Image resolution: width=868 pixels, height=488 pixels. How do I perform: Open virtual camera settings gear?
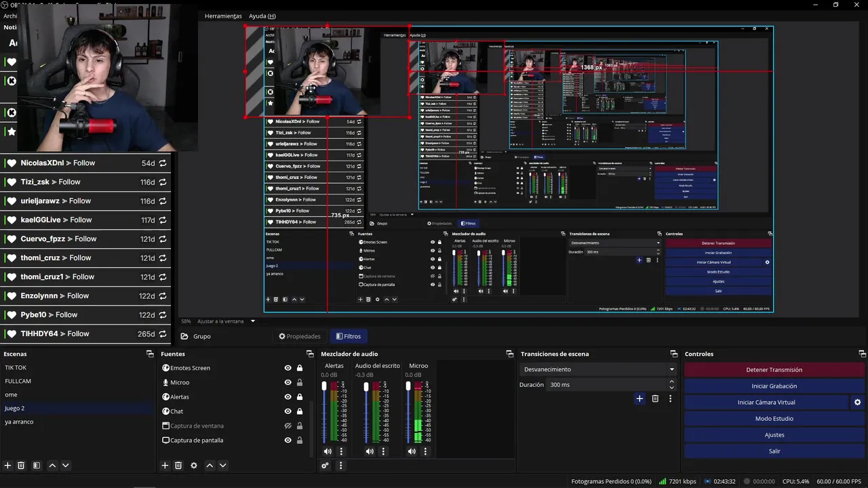click(x=857, y=402)
